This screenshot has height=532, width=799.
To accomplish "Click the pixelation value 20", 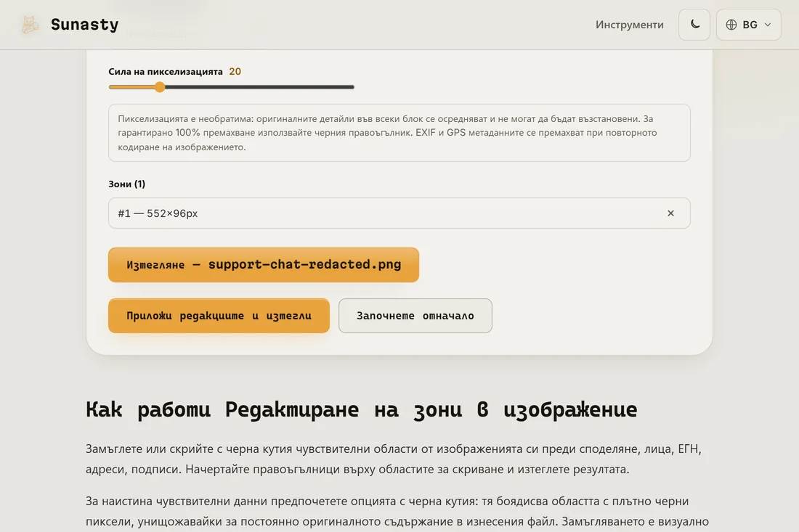I will point(235,71).
